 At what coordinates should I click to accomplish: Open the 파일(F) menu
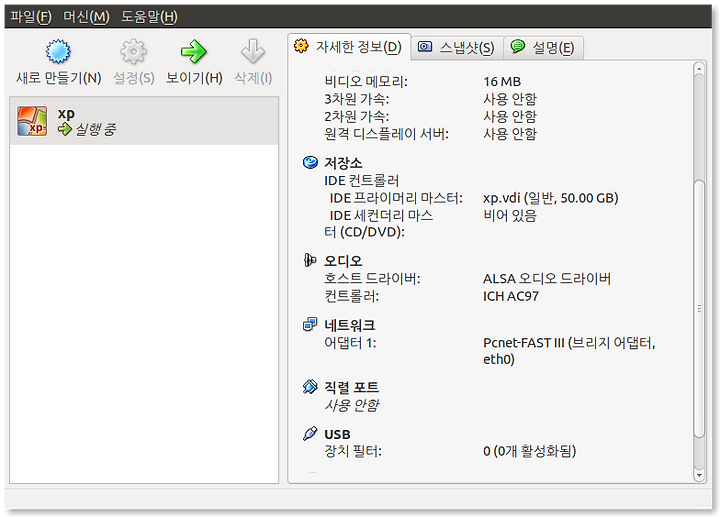(x=31, y=17)
